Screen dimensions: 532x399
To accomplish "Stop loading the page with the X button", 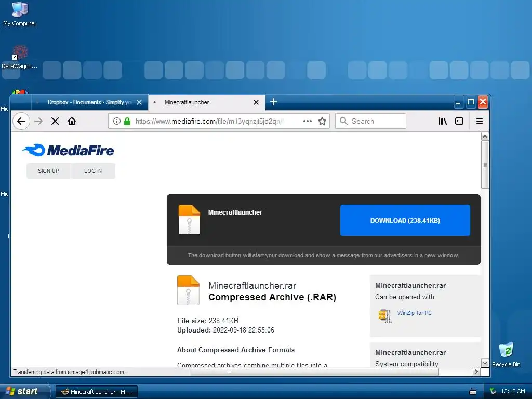I will (55, 121).
